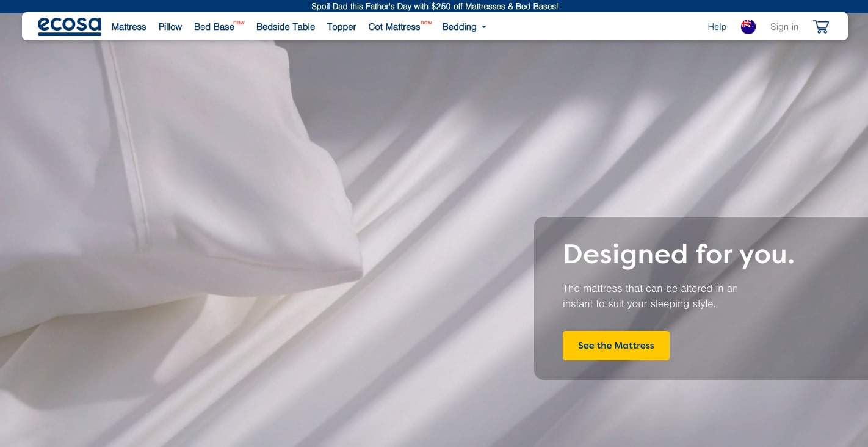Click the Father's Day promo banner
This screenshot has width=868, height=447.
click(434, 6)
